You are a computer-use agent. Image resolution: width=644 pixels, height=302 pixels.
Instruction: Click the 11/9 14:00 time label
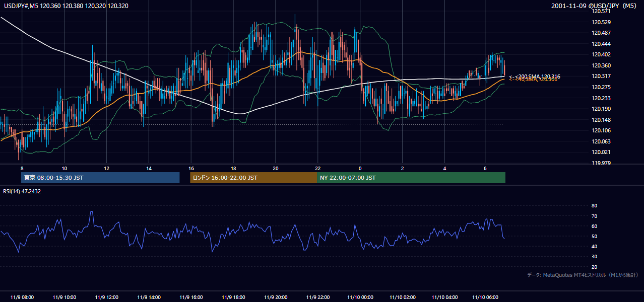[149, 297]
